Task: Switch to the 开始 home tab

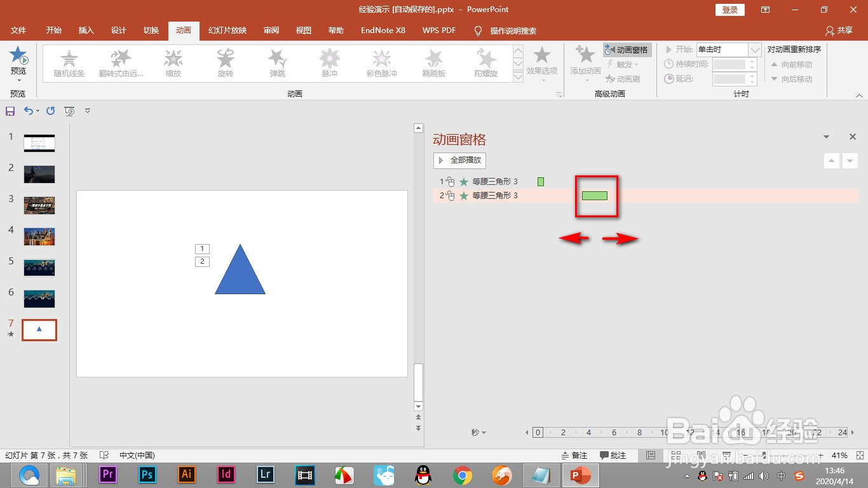Action: pyautogui.click(x=54, y=30)
